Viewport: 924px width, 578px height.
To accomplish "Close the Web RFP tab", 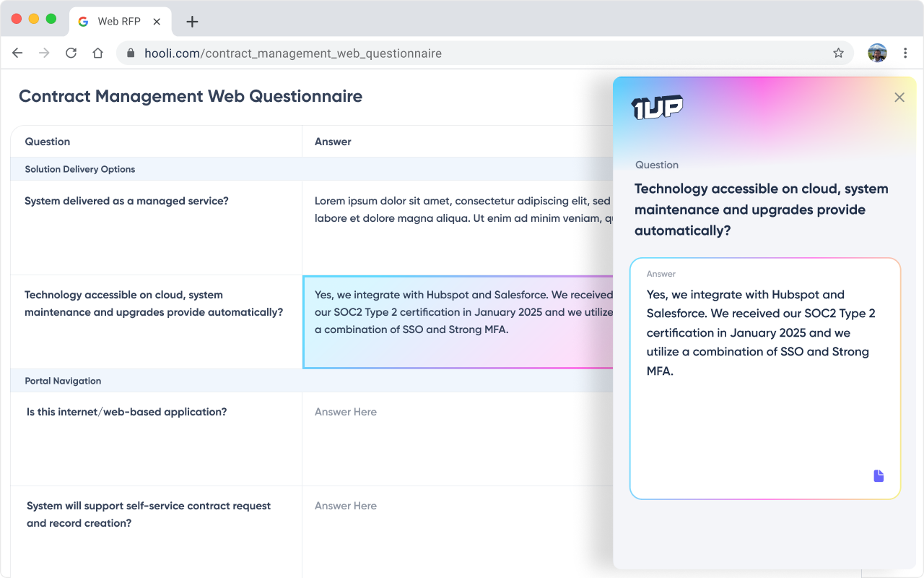I will pos(157,22).
